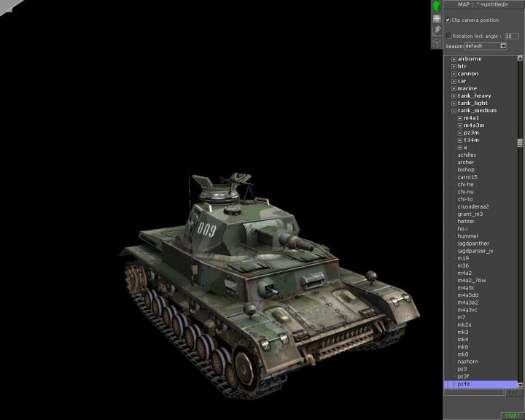Expand the tank_heavy category
Image resolution: width=525 pixels, height=420 pixels.
tap(454, 96)
